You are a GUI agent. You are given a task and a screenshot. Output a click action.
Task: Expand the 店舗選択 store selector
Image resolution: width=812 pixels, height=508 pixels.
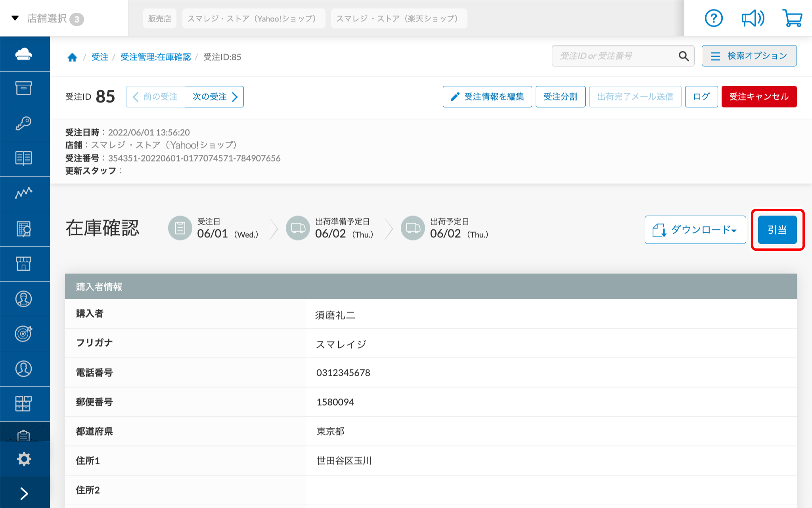(48, 19)
